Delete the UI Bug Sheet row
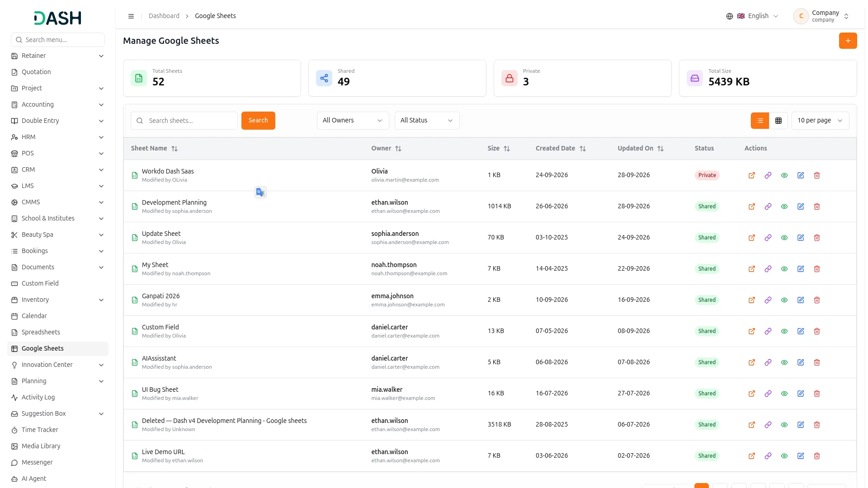Viewport: 868px width, 488px height. pyautogui.click(x=817, y=394)
